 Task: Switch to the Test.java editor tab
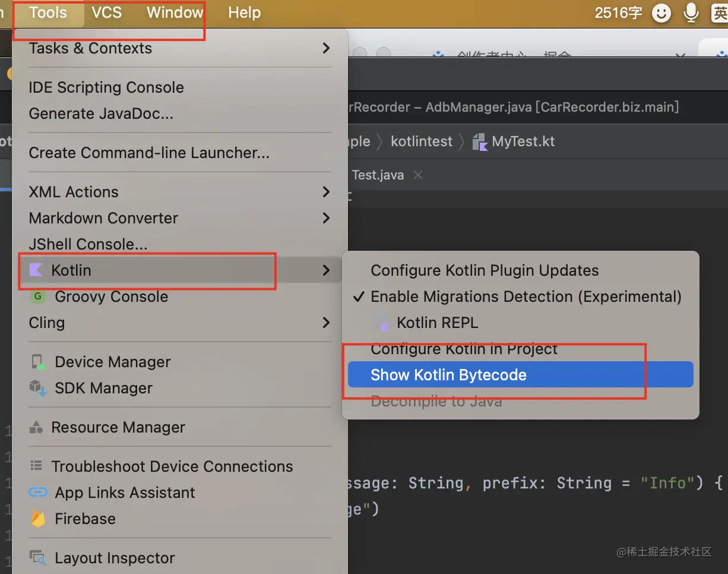click(x=378, y=175)
